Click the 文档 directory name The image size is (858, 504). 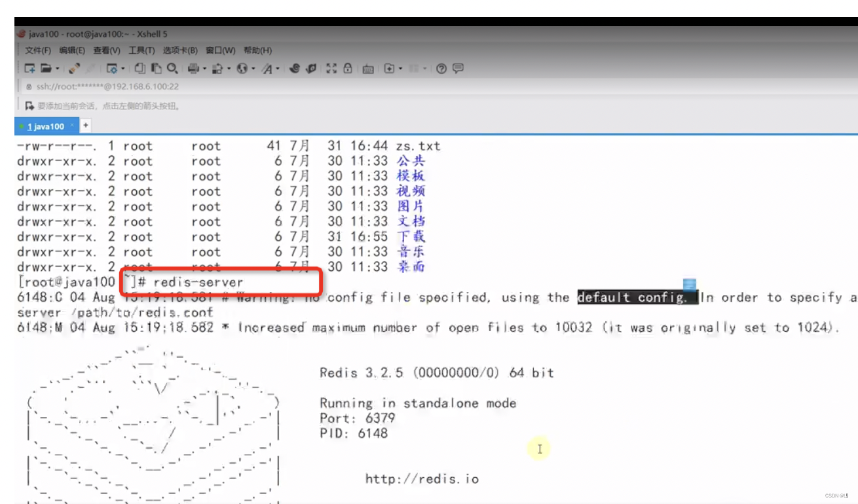(x=411, y=221)
